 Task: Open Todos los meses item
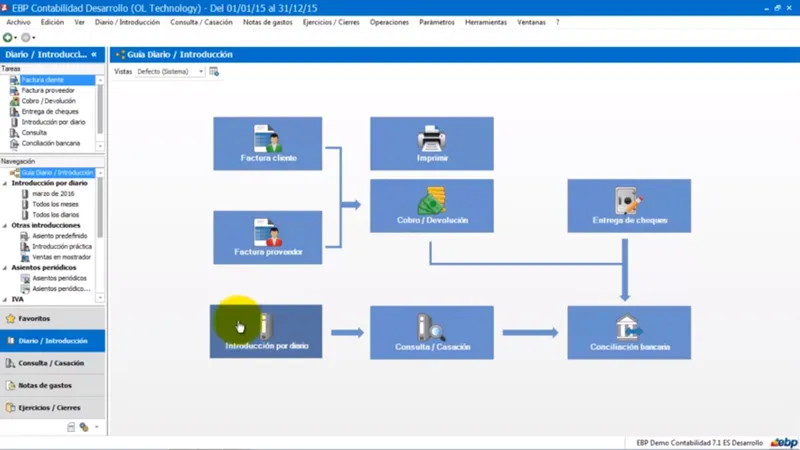55,204
